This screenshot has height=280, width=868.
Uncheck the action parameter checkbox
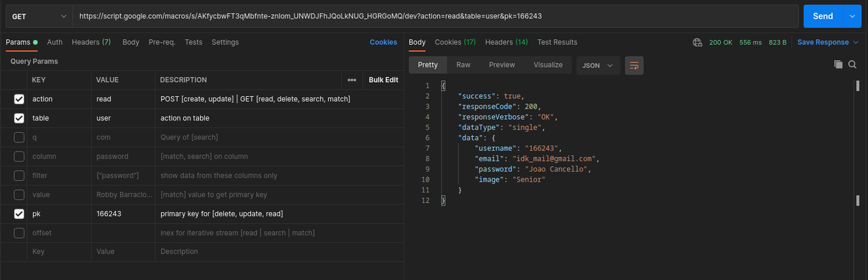pyautogui.click(x=19, y=99)
